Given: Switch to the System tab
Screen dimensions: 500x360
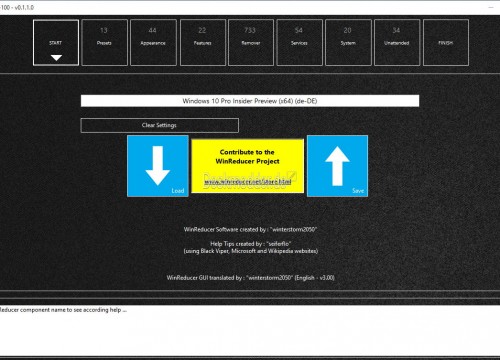Looking at the screenshot, I should [x=348, y=42].
